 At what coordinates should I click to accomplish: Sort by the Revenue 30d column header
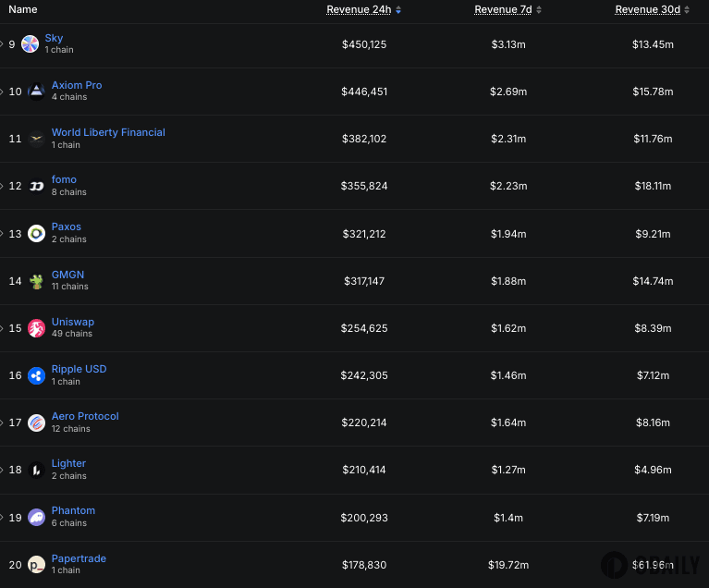pos(647,9)
